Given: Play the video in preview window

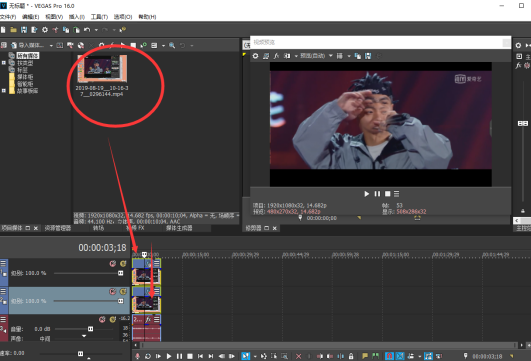Looking at the screenshot, I should tap(366, 194).
